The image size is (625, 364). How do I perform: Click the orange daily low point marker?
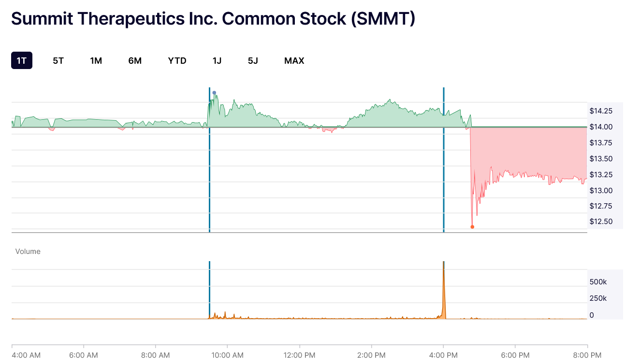coord(472,227)
